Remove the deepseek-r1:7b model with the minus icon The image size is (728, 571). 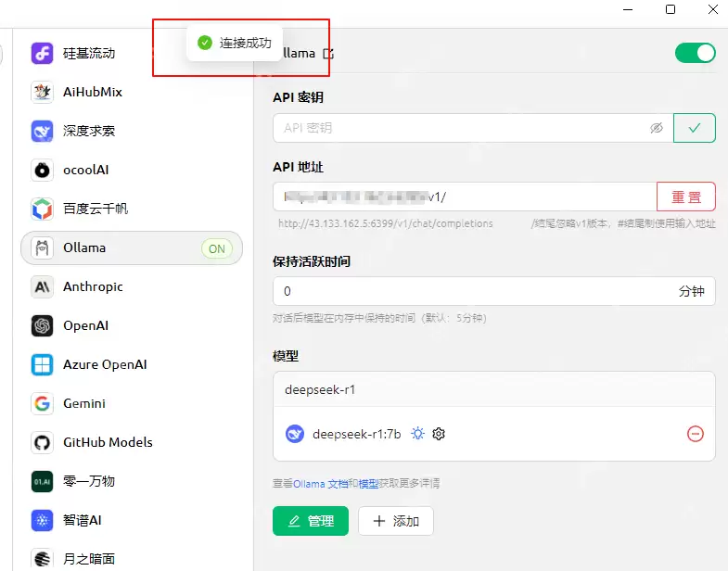(695, 434)
